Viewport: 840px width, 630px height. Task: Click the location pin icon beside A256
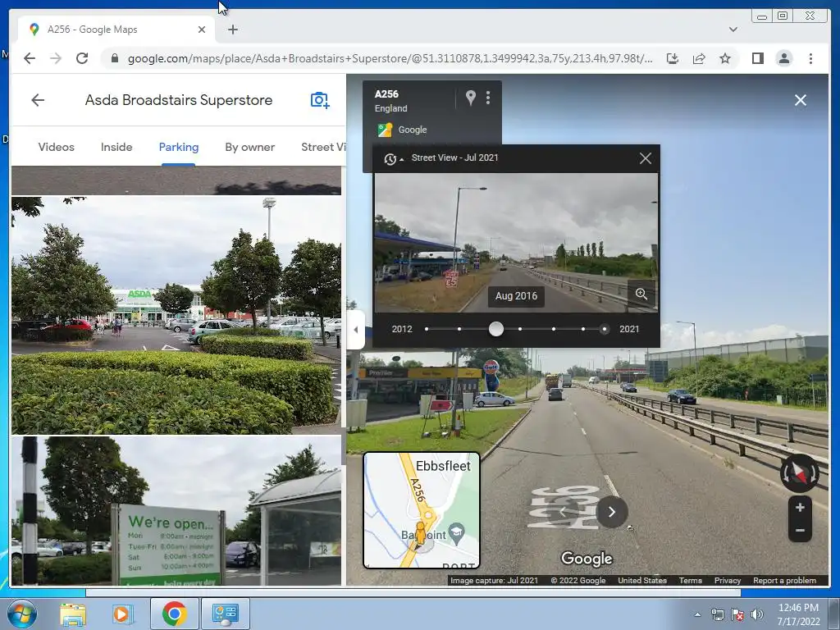coord(470,98)
